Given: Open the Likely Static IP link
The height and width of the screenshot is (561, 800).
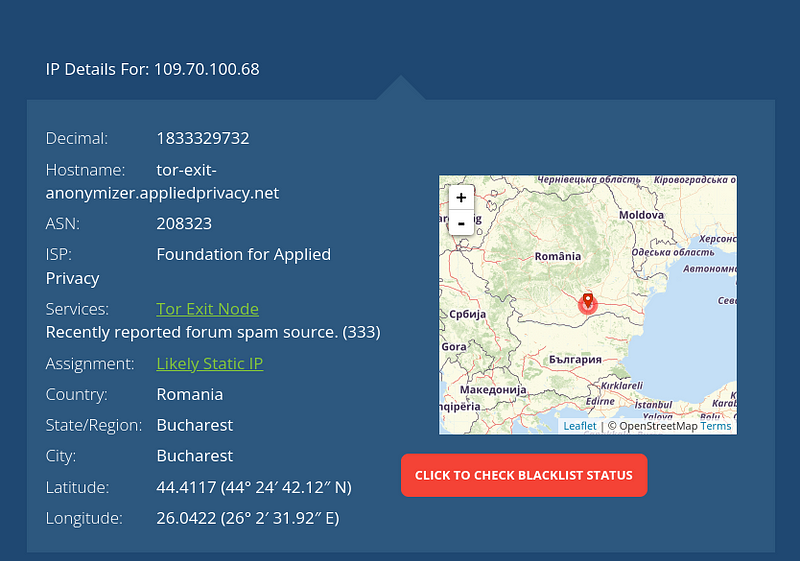Looking at the screenshot, I should [210, 364].
